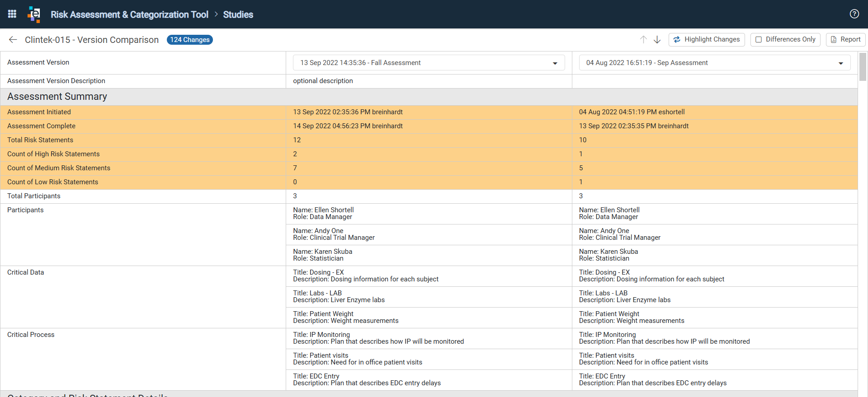Click the Report button
The height and width of the screenshot is (397, 868).
pyautogui.click(x=846, y=40)
